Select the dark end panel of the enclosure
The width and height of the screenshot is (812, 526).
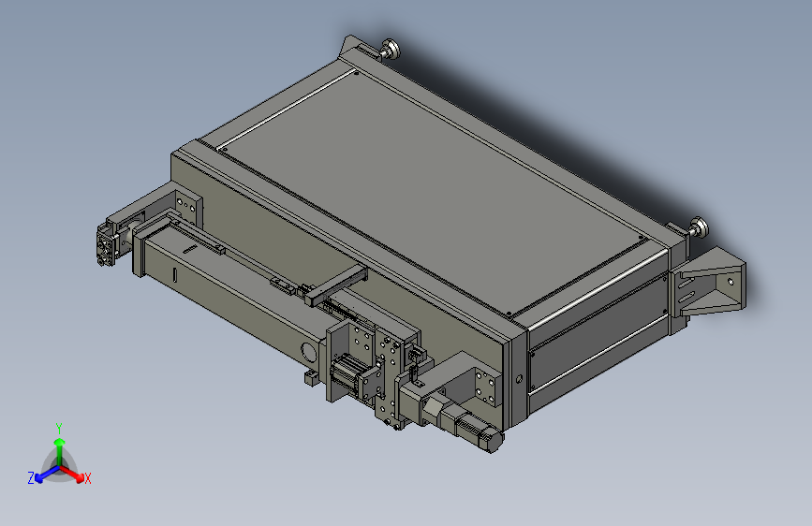[598, 331]
